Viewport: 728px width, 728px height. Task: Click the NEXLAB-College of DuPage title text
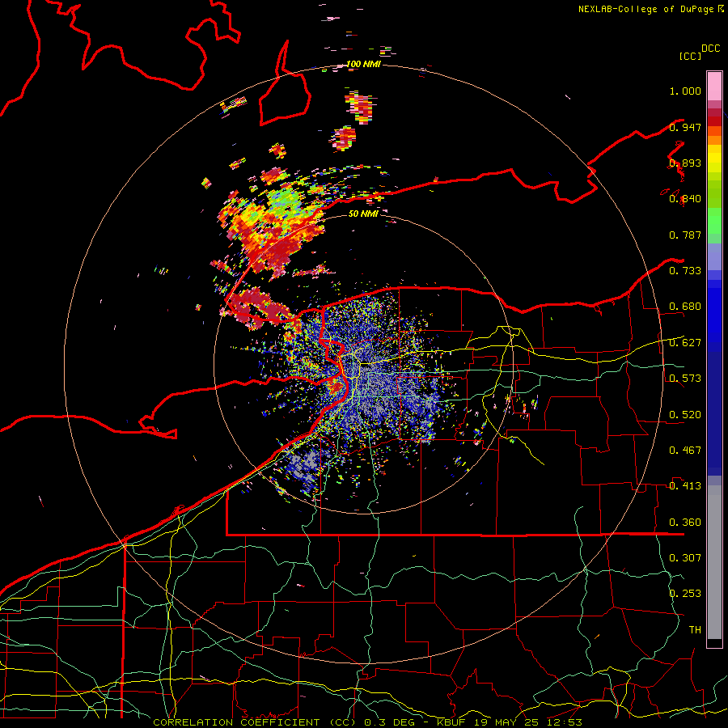[x=646, y=9]
